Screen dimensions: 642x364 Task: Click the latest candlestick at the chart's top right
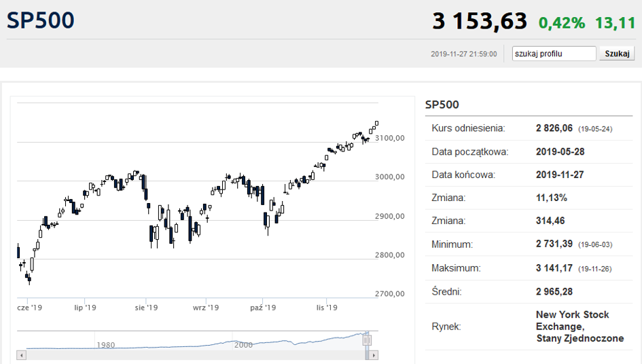[x=376, y=123]
